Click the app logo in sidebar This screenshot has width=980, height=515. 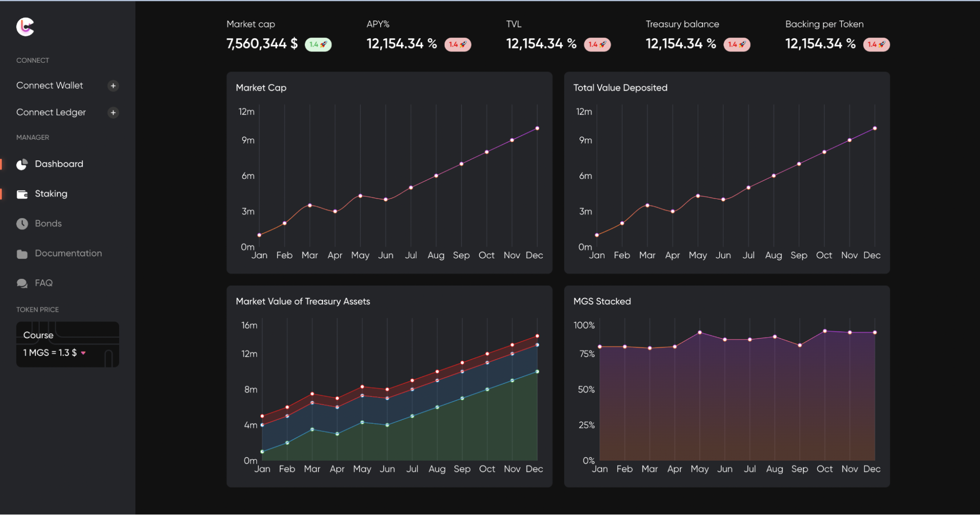[25, 27]
